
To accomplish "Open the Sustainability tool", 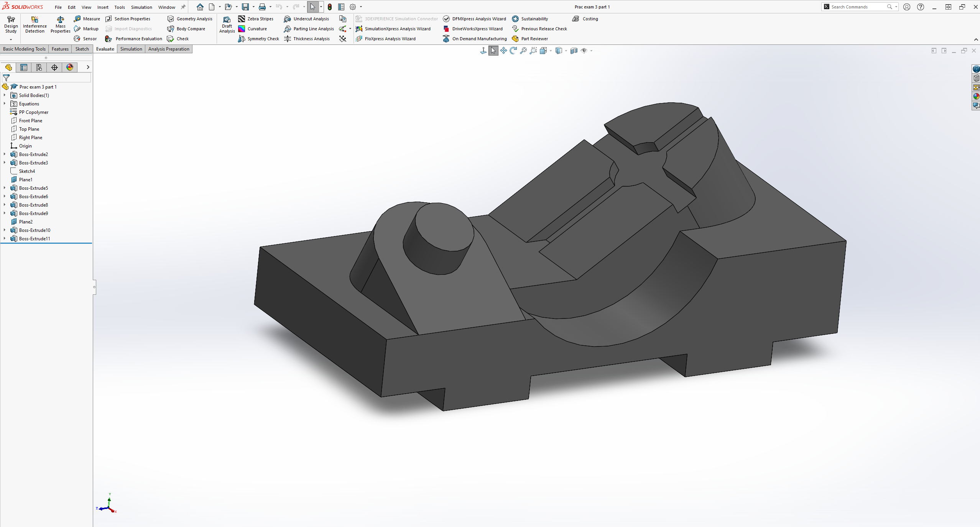I will click(x=530, y=19).
